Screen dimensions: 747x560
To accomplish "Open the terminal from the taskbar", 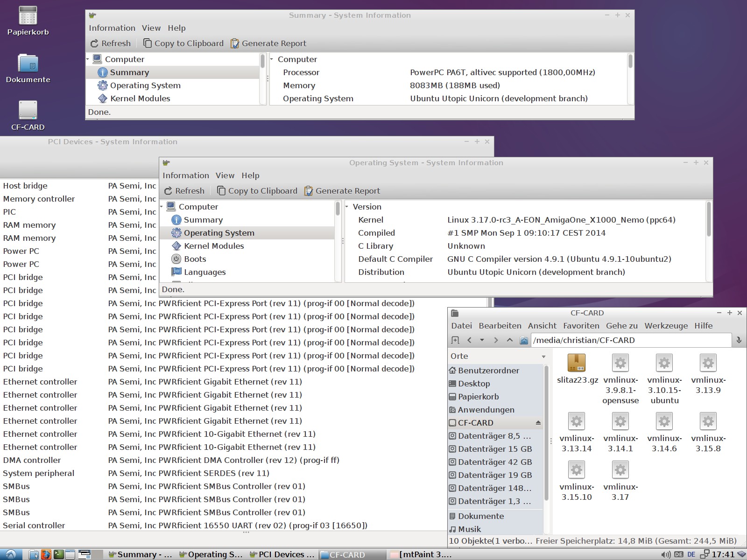I will pyautogui.click(x=58, y=554).
